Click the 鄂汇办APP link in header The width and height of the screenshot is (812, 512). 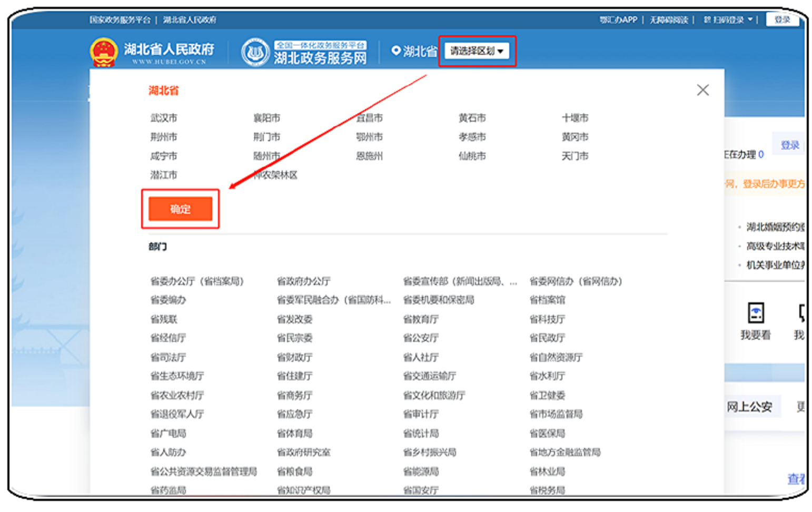pos(618,20)
